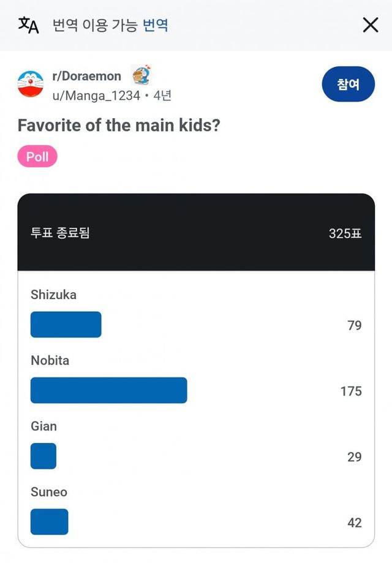
Task: Tap the blue translate link
Action: click(156, 25)
